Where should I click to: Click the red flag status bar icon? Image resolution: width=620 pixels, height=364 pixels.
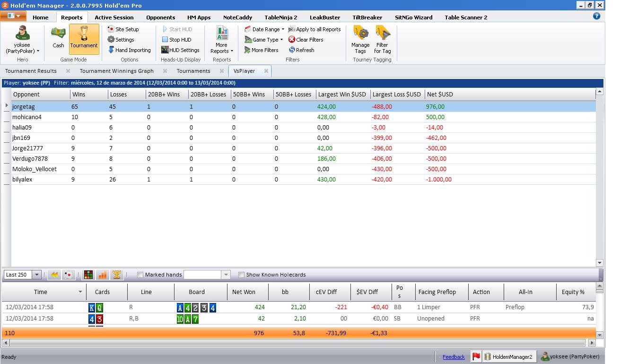476,357
